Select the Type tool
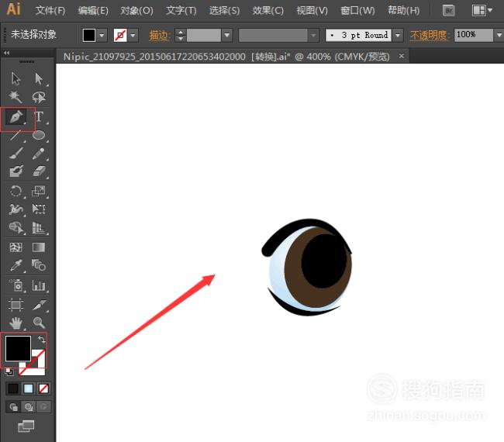 [x=39, y=116]
